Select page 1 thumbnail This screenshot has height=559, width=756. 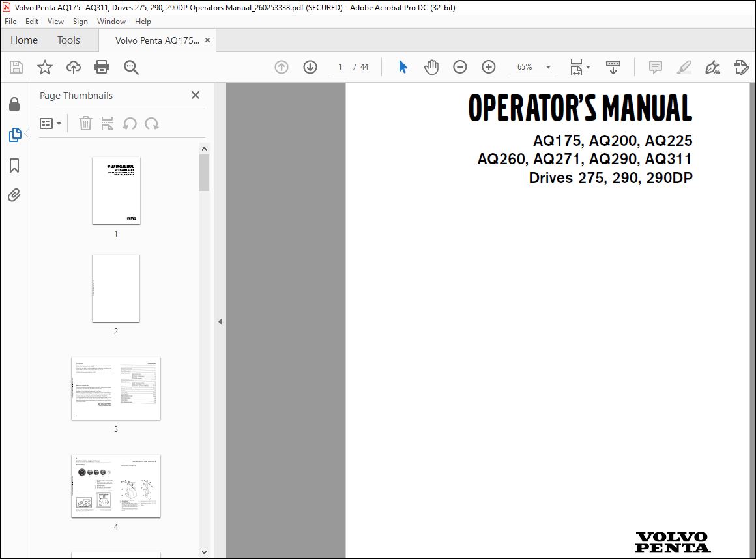[116, 190]
